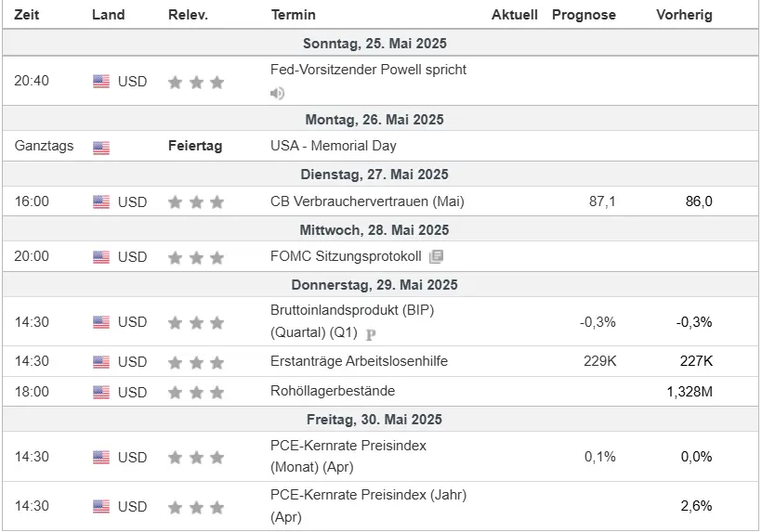Image resolution: width=762 pixels, height=532 pixels.
Task: Click relevance stars in FOMC Sitzungsprotokoll row
Action: point(196,257)
